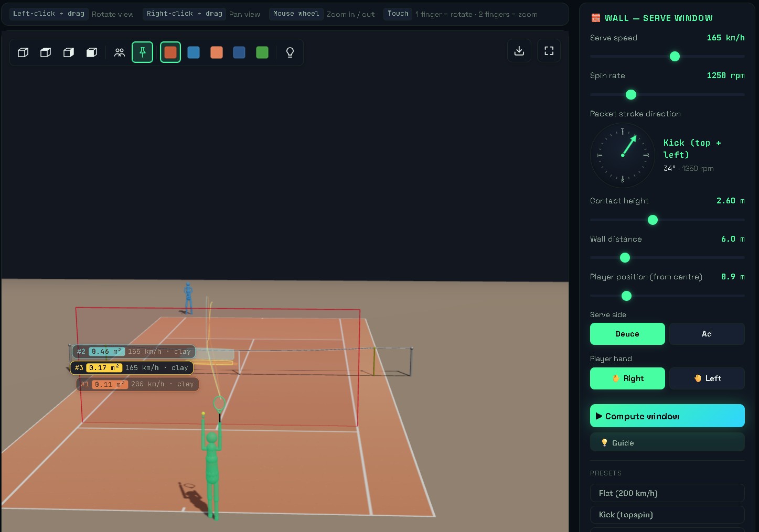
Task: Click the Spin rate slider handle
Action: (631, 94)
